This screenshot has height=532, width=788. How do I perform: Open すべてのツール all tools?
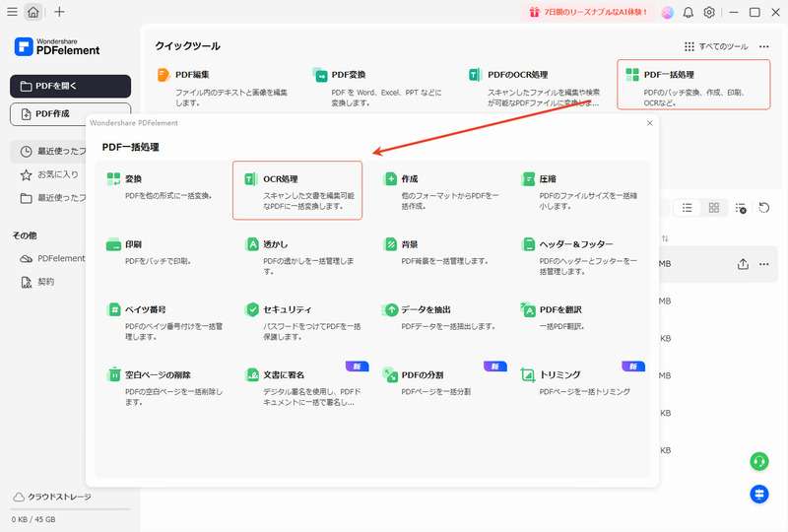coord(716,46)
